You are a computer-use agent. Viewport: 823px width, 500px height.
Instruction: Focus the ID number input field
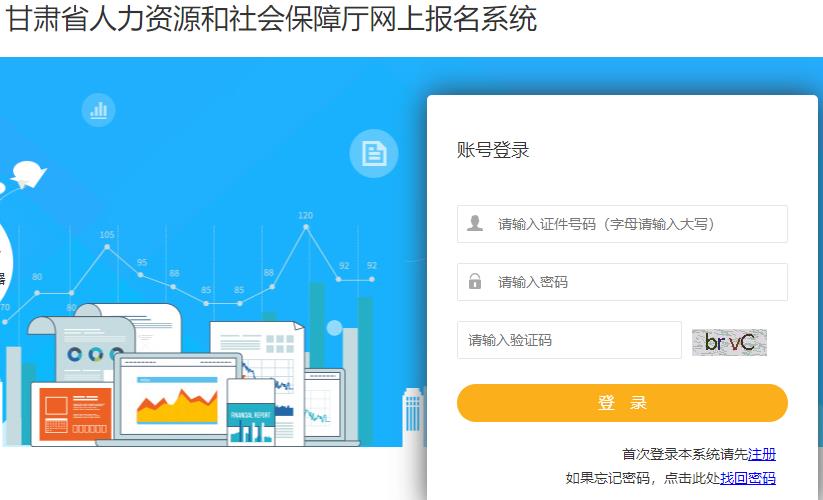coord(622,224)
